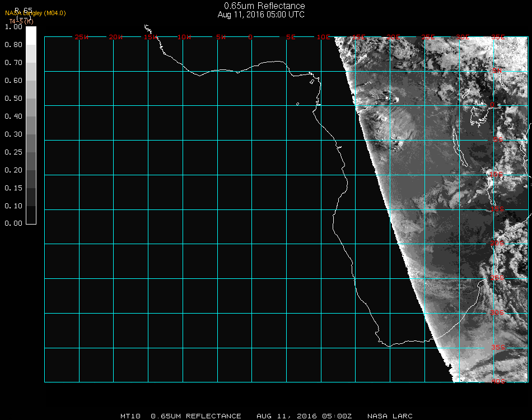This screenshot has width=532, height=420.
Task: Select the "0.65UM REFLECTANCE" footer caption
Action: (196, 416)
